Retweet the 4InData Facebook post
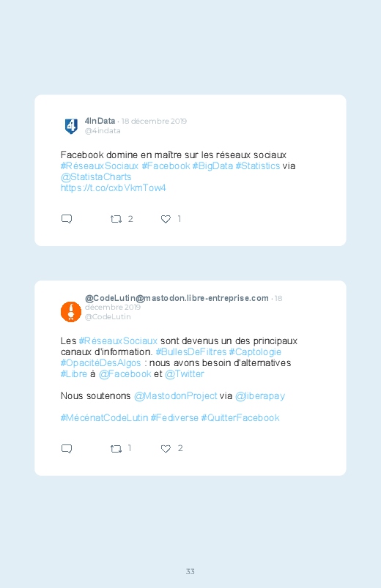The height and width of the screenshot is (588, 381). [116, 219]
